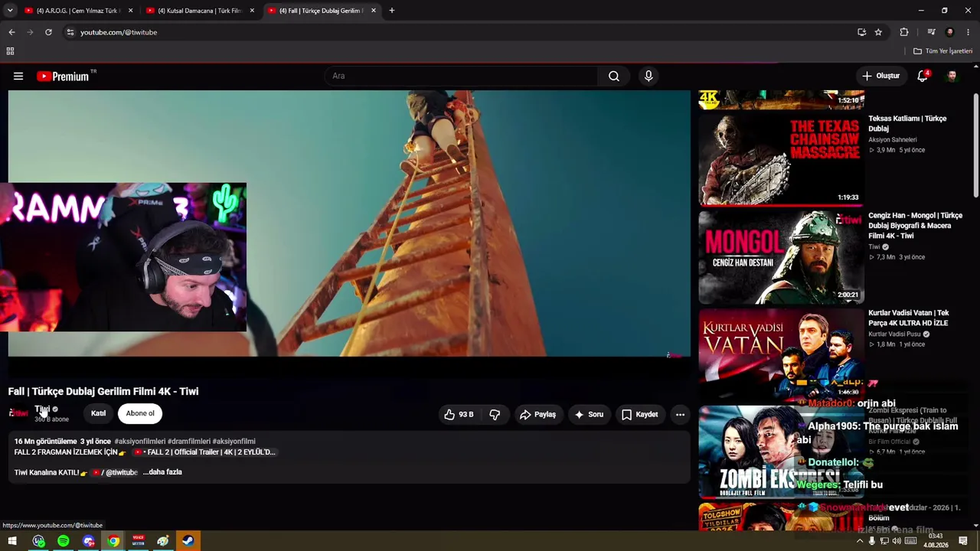This screenshot has width=980, height=551.
Task: Open the Tiwi channel avatar
Action: click(x=19, y=413)
